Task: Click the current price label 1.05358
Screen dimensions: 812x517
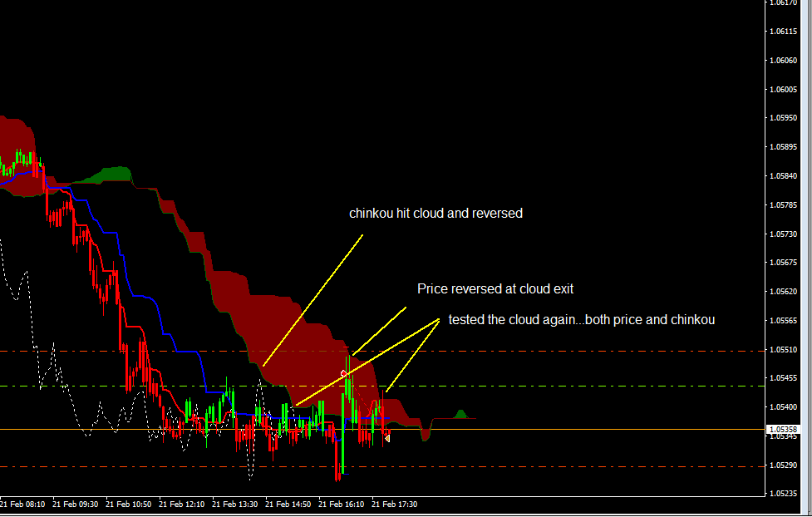Action: click(x=783, y=430)
